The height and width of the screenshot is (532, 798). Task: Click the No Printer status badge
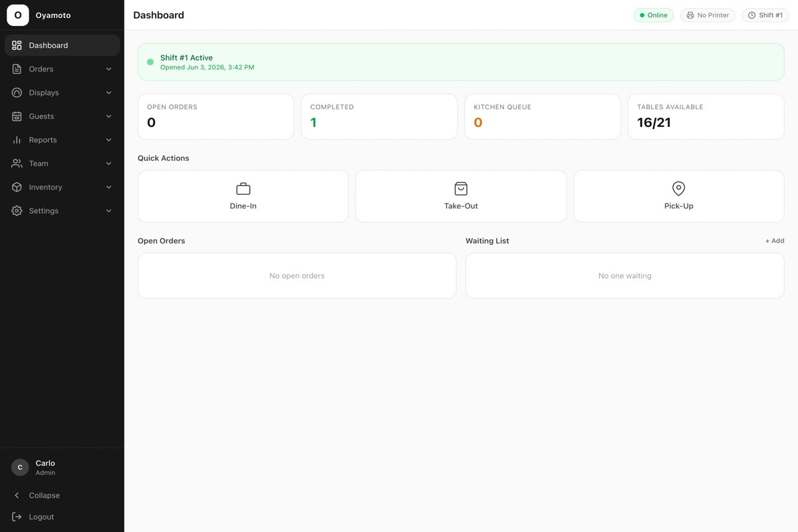(708, 15)
